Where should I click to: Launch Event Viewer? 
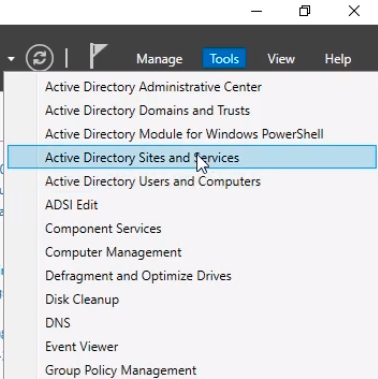(x=192, y=347)
